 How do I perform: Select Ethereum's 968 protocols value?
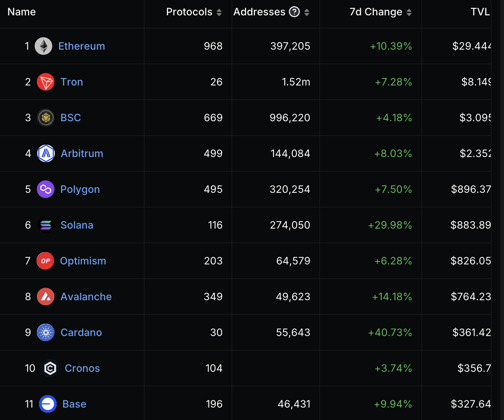(213, 46)
